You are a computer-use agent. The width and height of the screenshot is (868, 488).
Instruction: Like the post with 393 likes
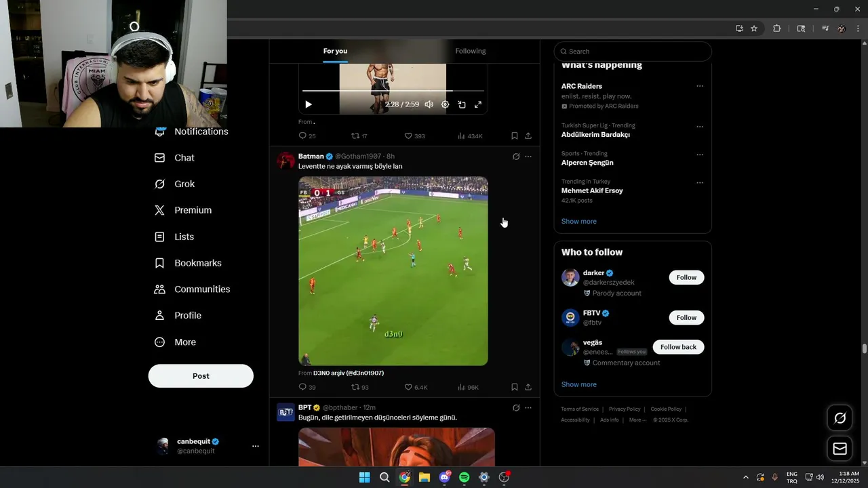(x=414, y=136)
